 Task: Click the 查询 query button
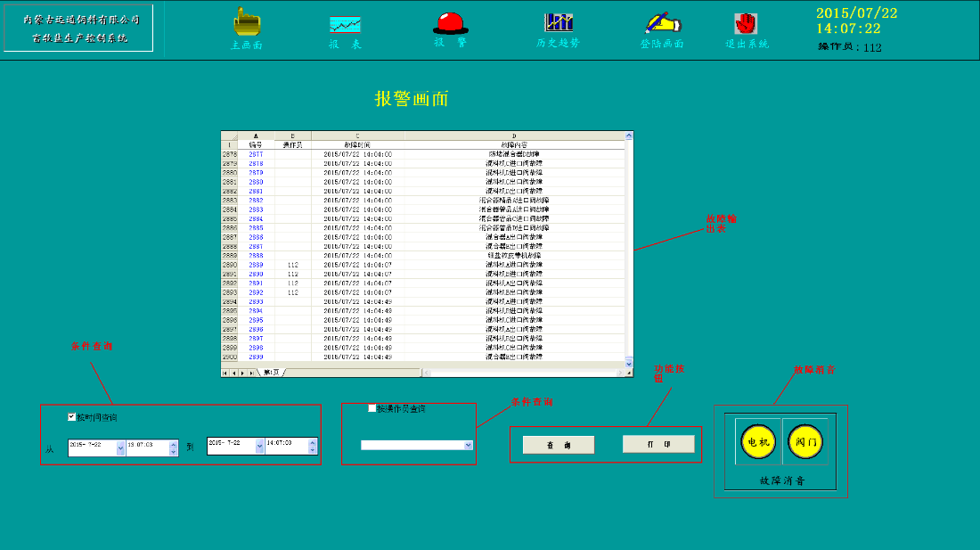tap(558, 445)
